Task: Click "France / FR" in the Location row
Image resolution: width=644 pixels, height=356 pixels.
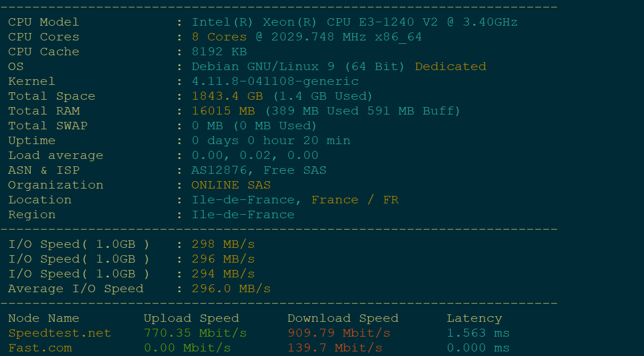Action: (355, 200)
